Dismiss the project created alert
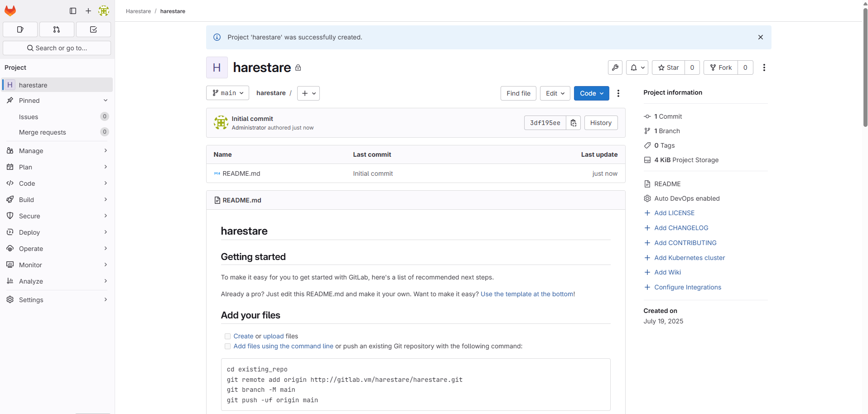Viewport: 868px width, 414px height. tap(761, 37)
